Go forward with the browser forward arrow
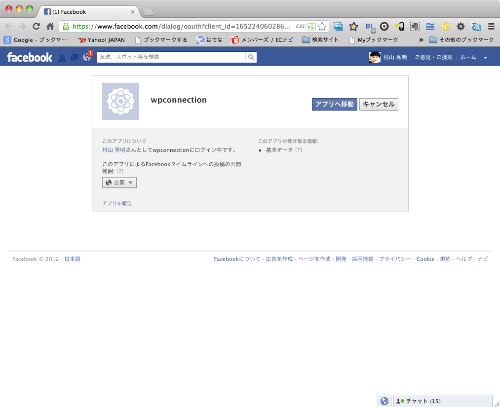500x407 pixels. pos(22,26)
